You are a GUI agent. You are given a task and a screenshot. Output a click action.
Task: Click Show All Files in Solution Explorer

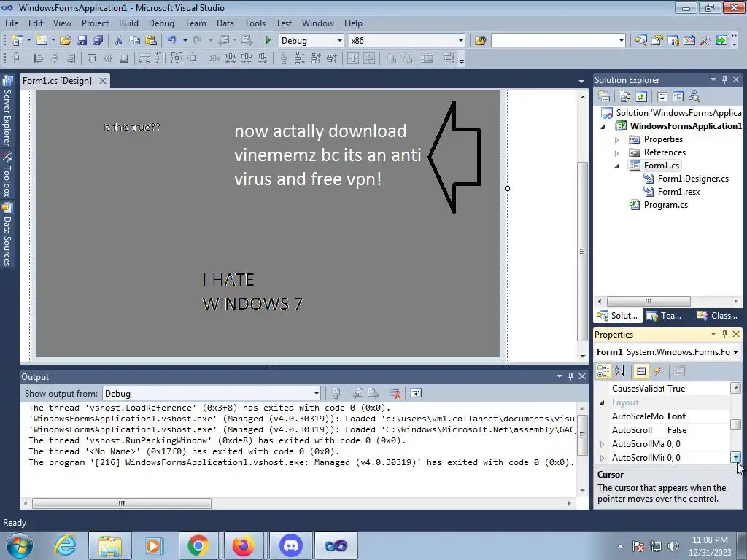click(x=625, y=97)
